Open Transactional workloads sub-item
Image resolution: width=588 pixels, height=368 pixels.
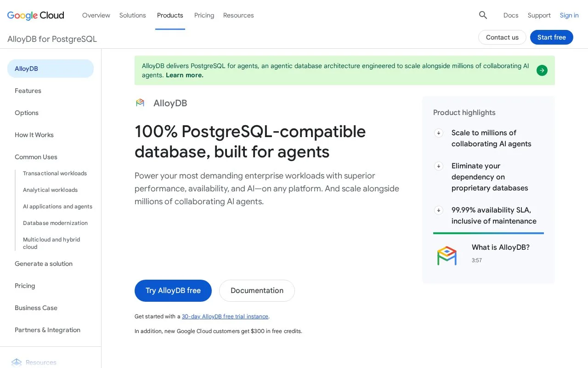click(55, 173)
